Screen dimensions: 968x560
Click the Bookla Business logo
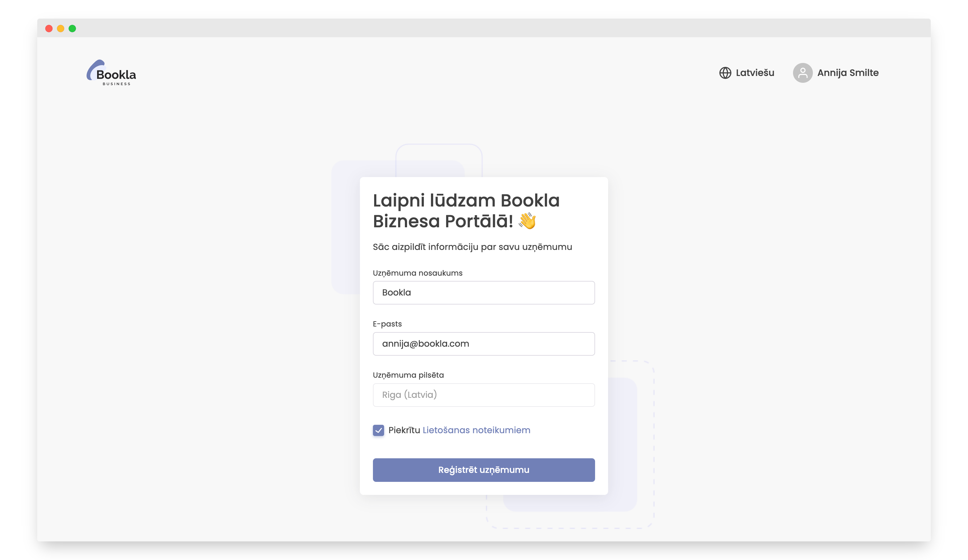[x=111, y=73]
